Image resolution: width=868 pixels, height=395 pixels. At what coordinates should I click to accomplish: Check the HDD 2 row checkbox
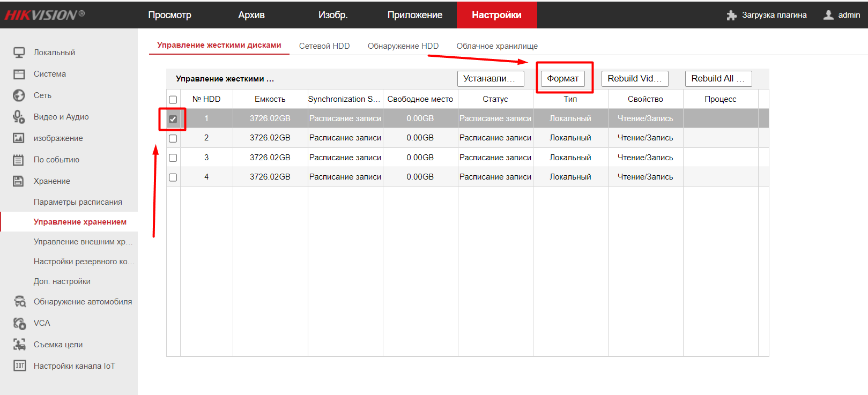pos(173,138)
